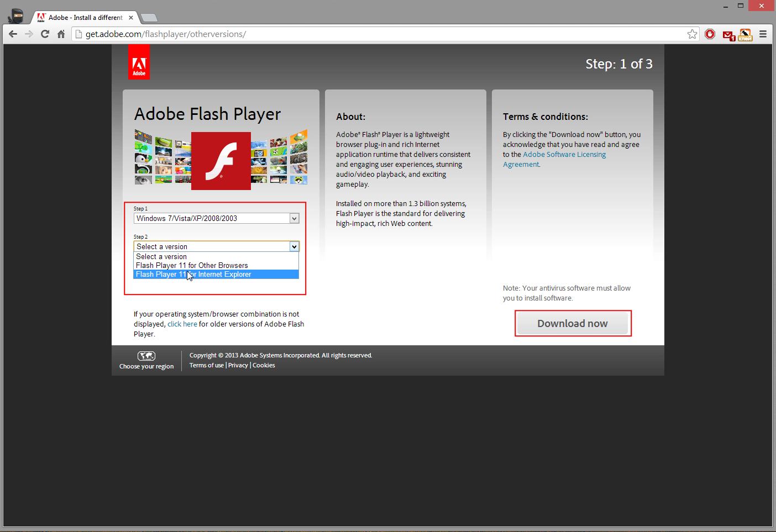The height and width of the screenshot is (532, 776).
Task: Click the AdBlock stop-sign extension icon
Action: click(710, 34)
